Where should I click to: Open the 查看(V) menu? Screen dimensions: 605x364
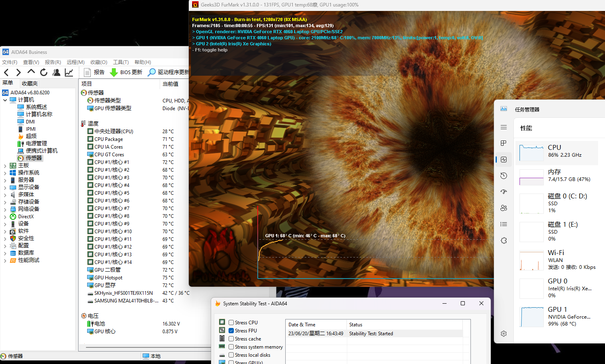[31, 62]
